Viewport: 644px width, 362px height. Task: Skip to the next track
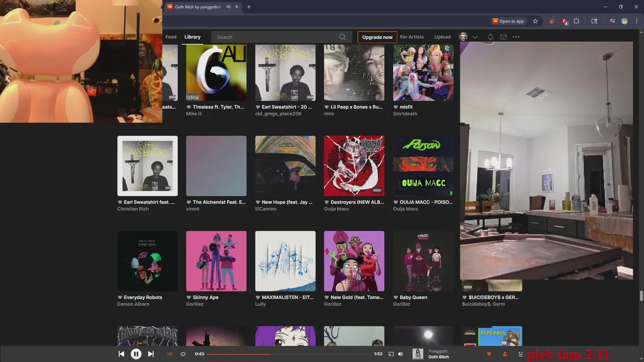tap(150, 354)
